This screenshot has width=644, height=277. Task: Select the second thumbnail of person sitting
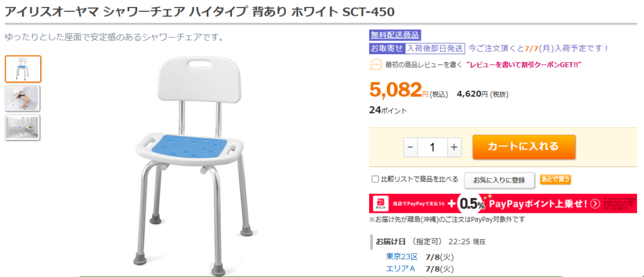pyautogui.click(x=23, y=98)
